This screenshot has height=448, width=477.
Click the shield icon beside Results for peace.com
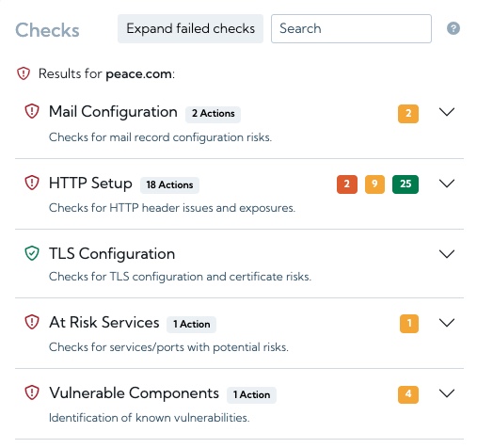click(x=24, y=73)
